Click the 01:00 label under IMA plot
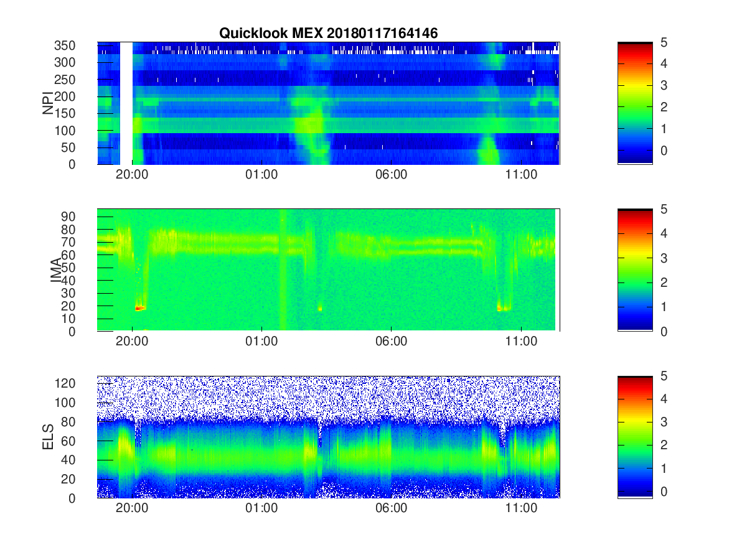This screenshot has width=747, height=560. 261,342
